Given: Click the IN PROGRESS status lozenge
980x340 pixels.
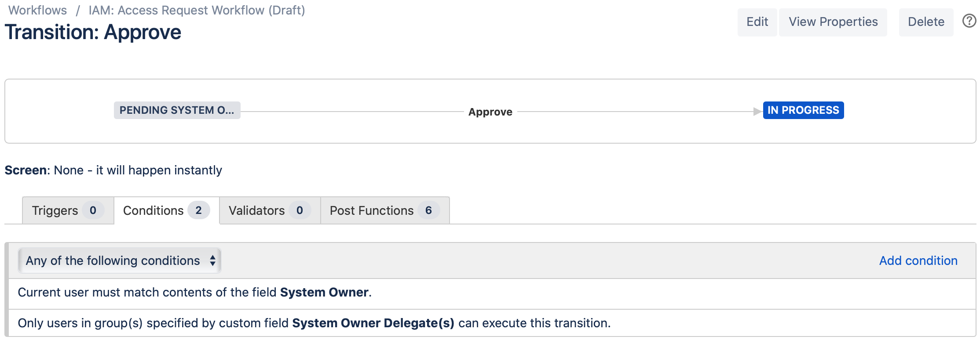Looking at the screenshot, I should tap(803, 110).
